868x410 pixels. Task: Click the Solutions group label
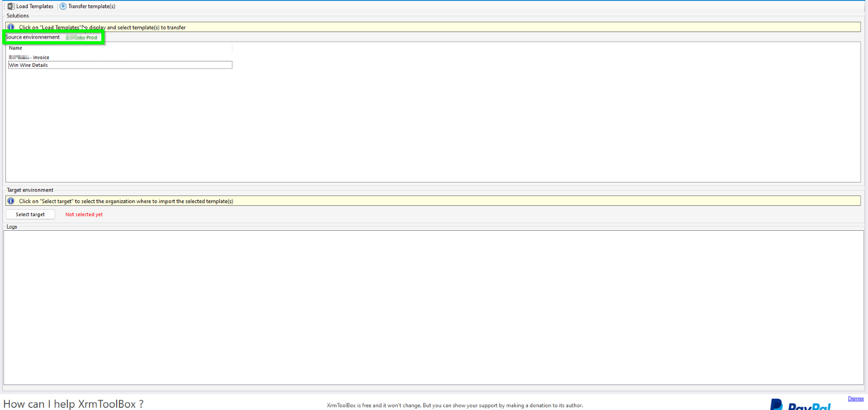click(18, 16)
